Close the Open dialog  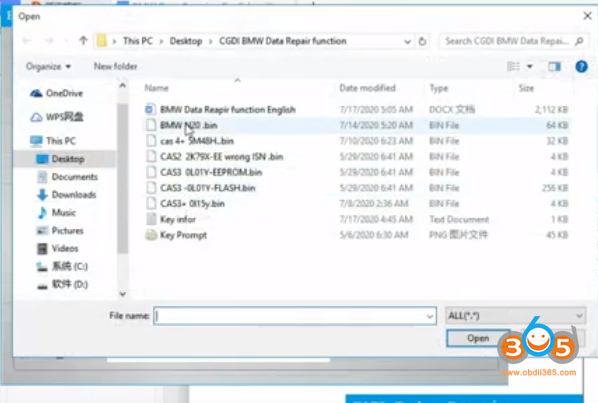(x=587, y=16)
